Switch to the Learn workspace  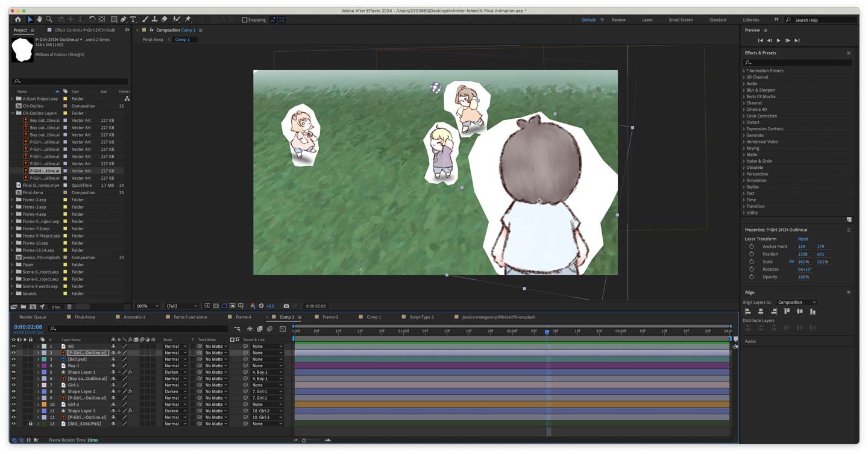coord(647,20)
